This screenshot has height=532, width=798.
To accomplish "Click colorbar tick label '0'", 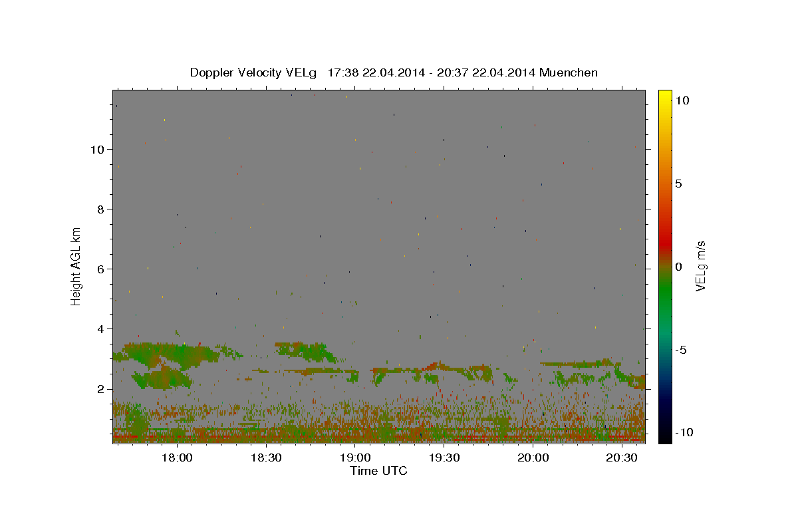I will pyautogui.click(x=679, y=267).
